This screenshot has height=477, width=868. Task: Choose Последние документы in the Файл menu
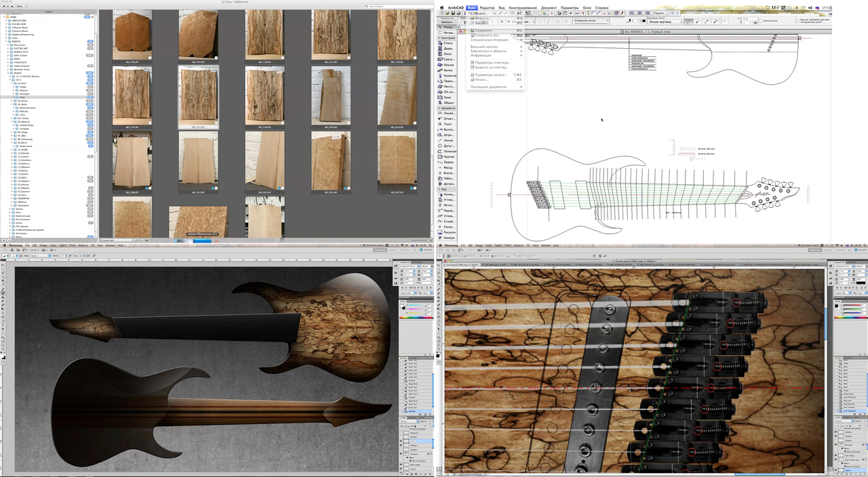coord(495,87)
